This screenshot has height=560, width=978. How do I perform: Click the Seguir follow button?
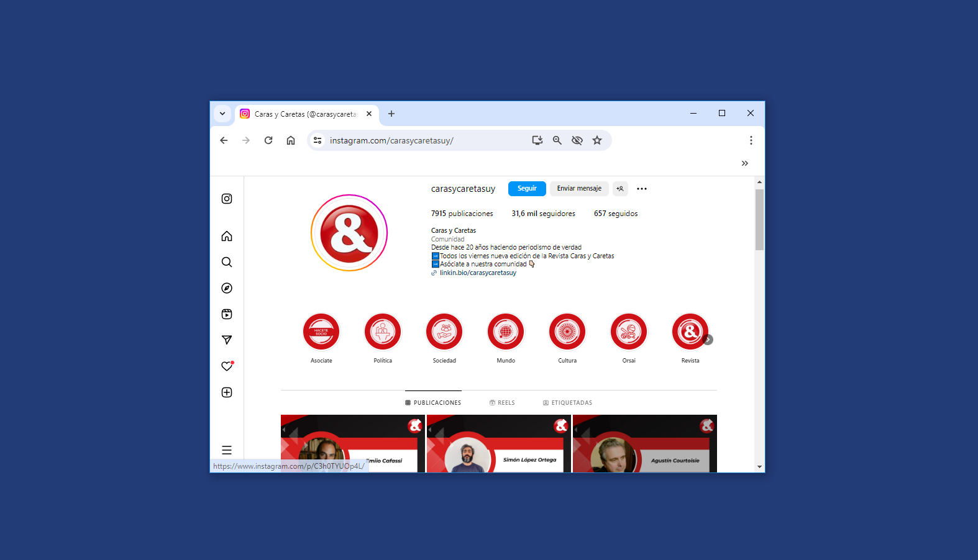click(x=527, y=189)
